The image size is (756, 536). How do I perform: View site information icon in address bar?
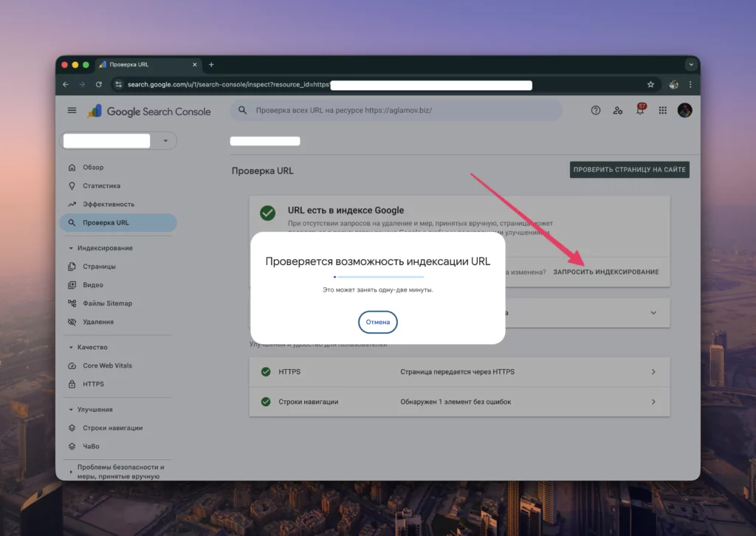point(118,84)
